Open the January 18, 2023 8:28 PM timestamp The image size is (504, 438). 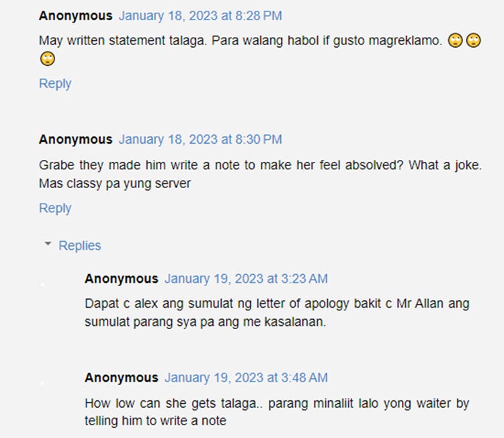pyautogui.click(x=200, y=15)
